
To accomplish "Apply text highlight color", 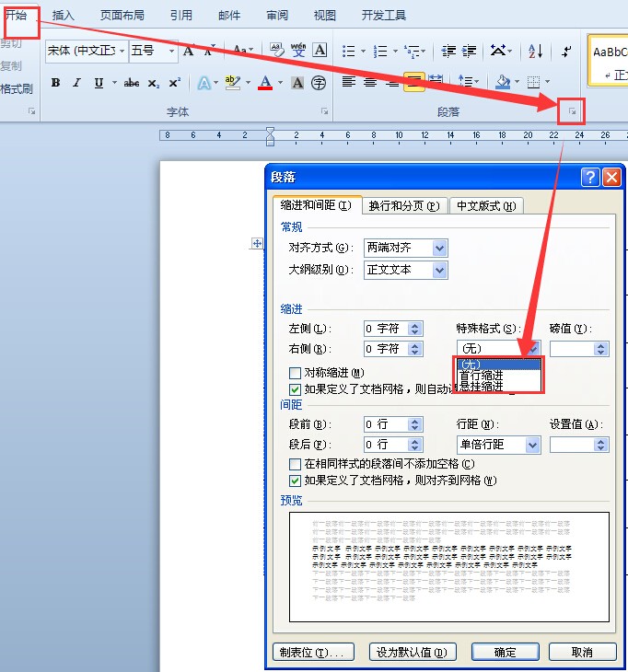I will tap(232, 83).
